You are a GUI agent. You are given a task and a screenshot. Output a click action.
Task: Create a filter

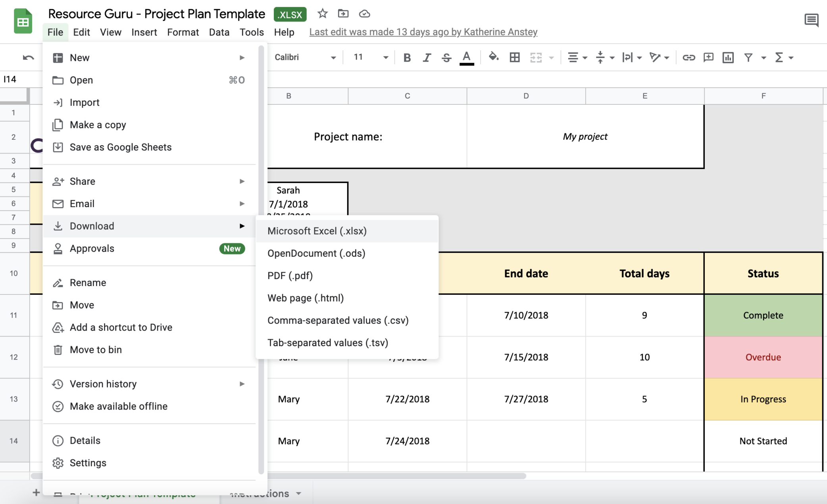(748, 58)
